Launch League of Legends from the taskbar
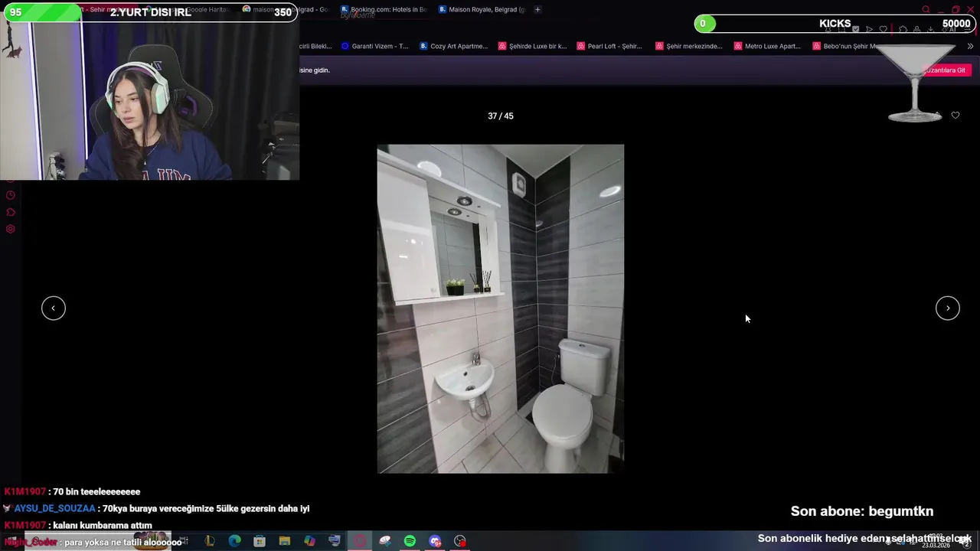Viewport: 980px width, 551px height. point(210,541)
